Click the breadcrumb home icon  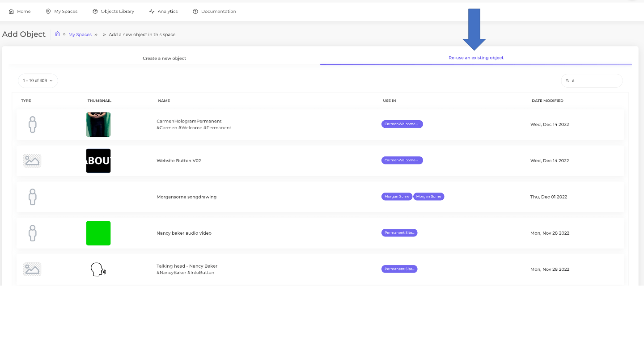(57, 34)
